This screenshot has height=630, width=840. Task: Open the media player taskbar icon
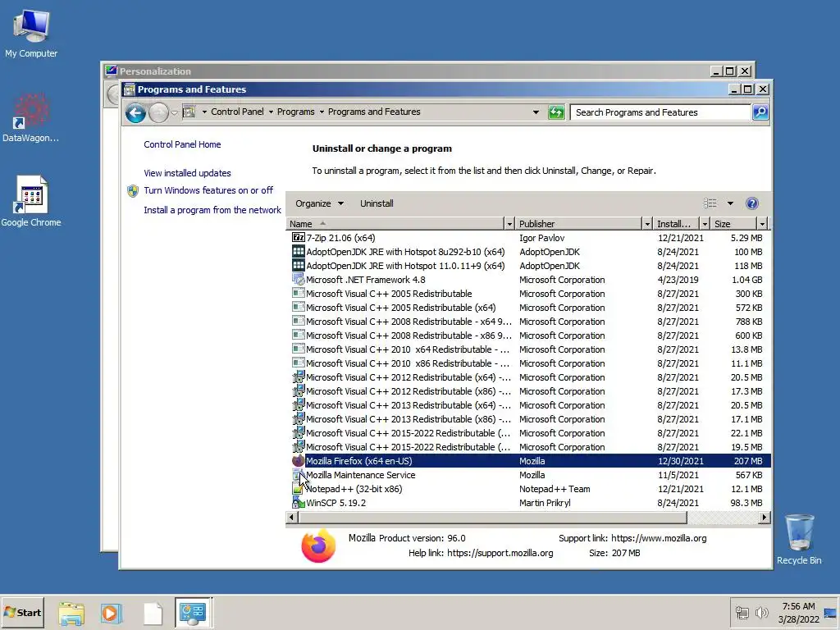tap(112, 613)
